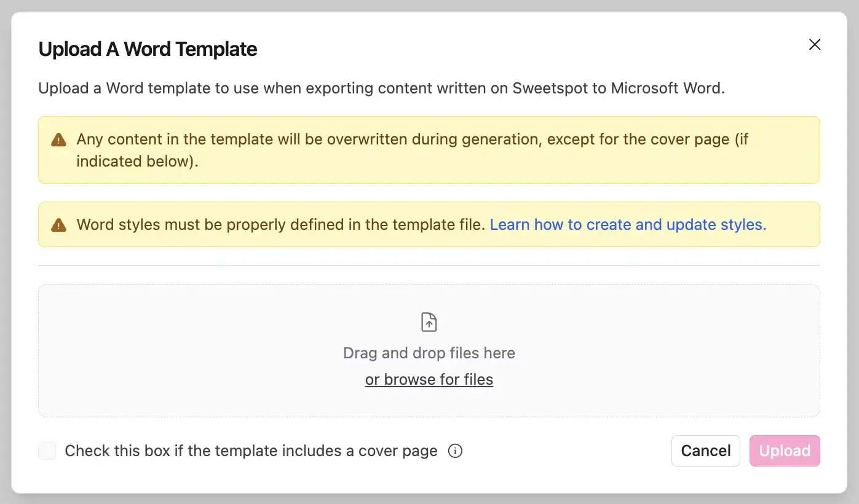Click the Upload A Word Template title
The height and width of the screenshot is (504, 859).
[x=148, y=49]
